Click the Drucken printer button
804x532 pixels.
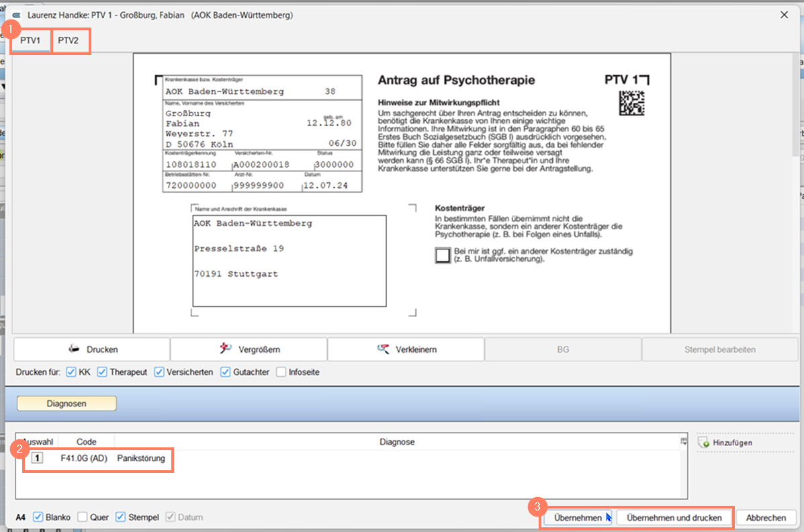(92, 349)
